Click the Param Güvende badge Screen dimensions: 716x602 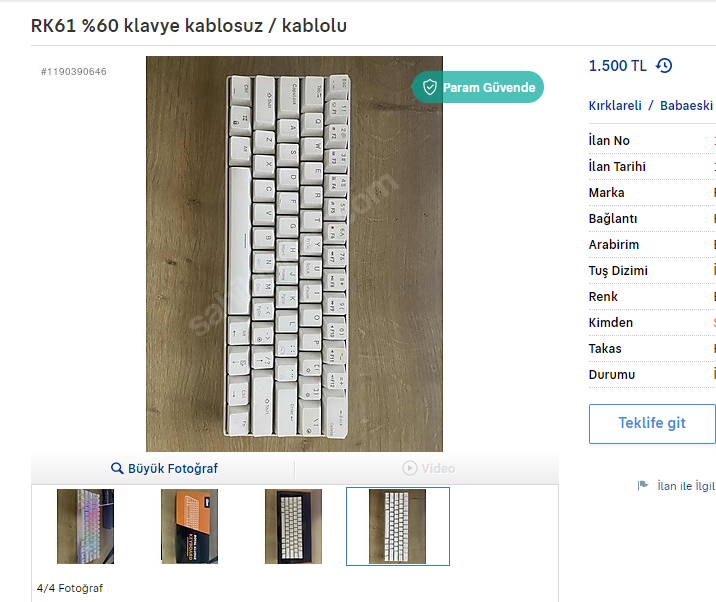pyautogui.click(x=478, y=87)
